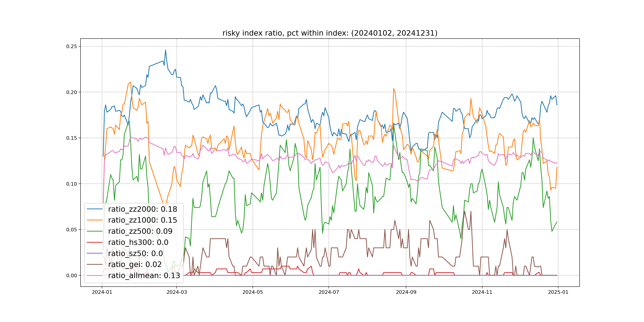Click the blue line swatch in legend

tap(94, 209)
